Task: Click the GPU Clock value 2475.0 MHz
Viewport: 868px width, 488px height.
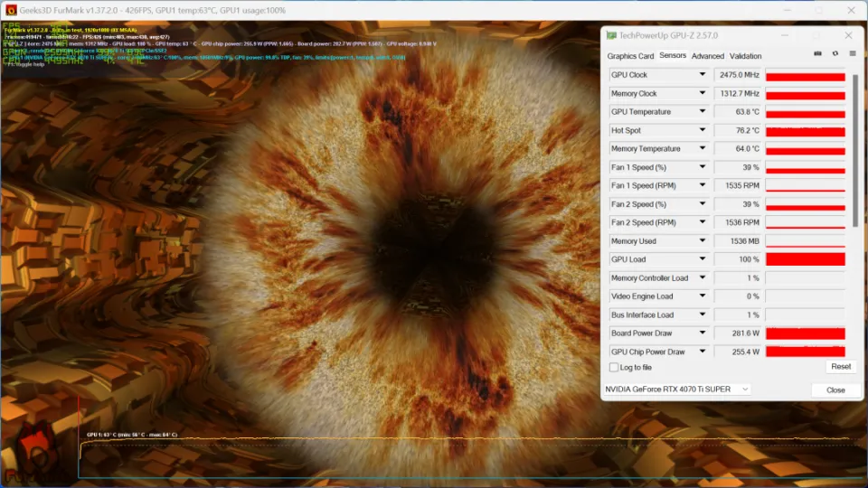Action: [739, 75]
